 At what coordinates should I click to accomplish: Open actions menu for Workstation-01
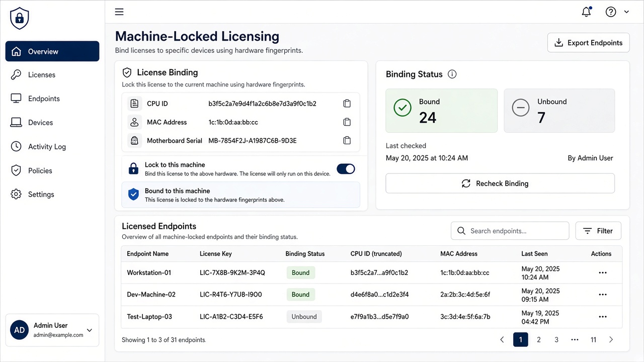[603, 273]
